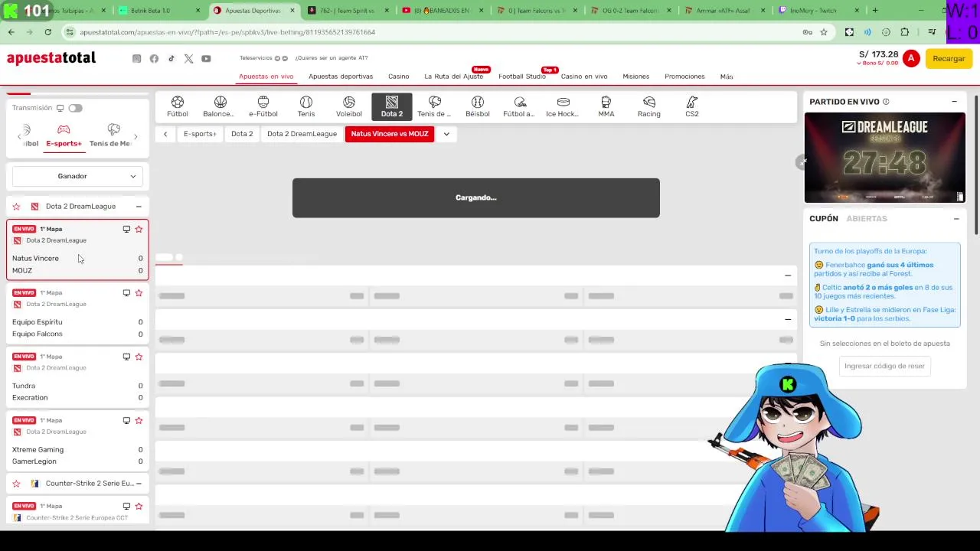This screenshot has height=551, width=980.
Task: Open the Más menu
Action: tap(727, 77)
